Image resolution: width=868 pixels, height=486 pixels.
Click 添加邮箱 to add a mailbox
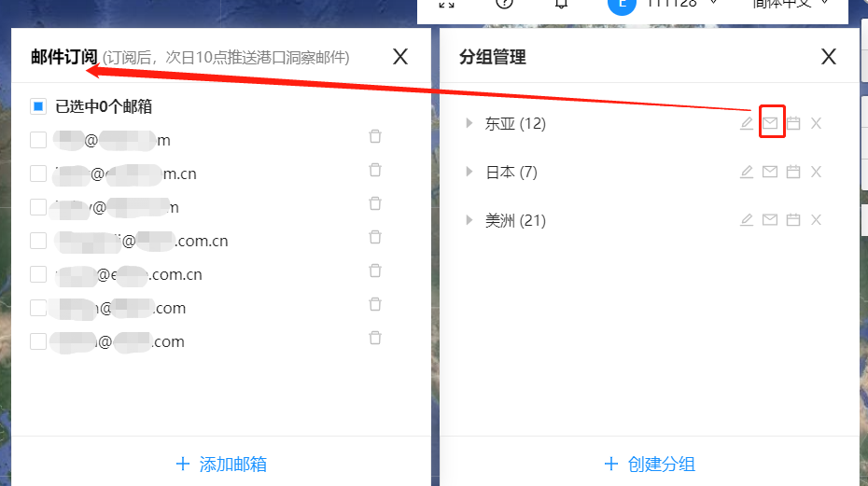pos(221,464)
